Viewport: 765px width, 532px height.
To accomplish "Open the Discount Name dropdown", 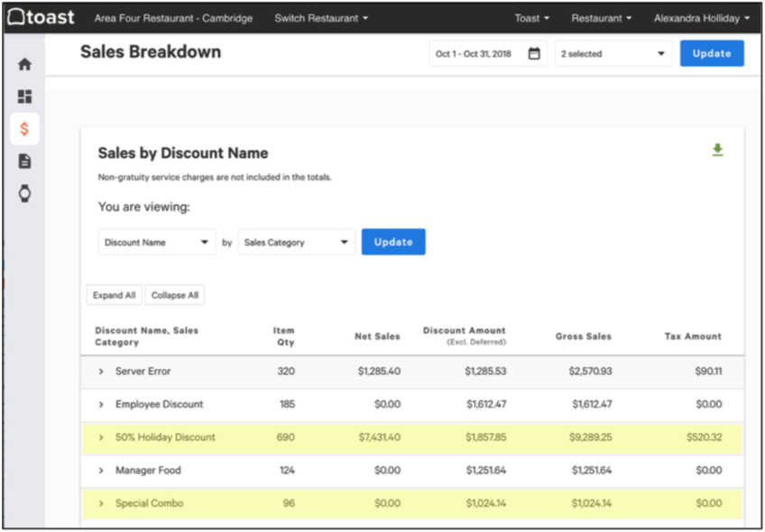I will (x=157, y=243).
